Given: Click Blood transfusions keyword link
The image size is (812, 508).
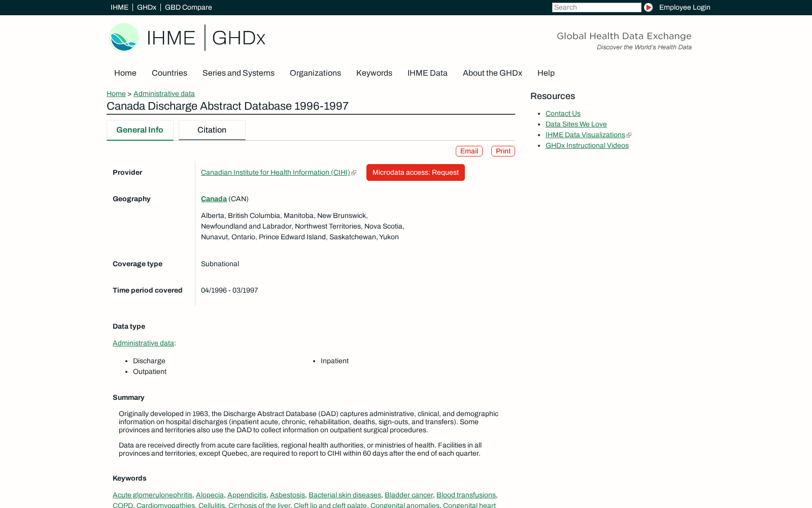Looking at the screenshot, I should 466,495.
